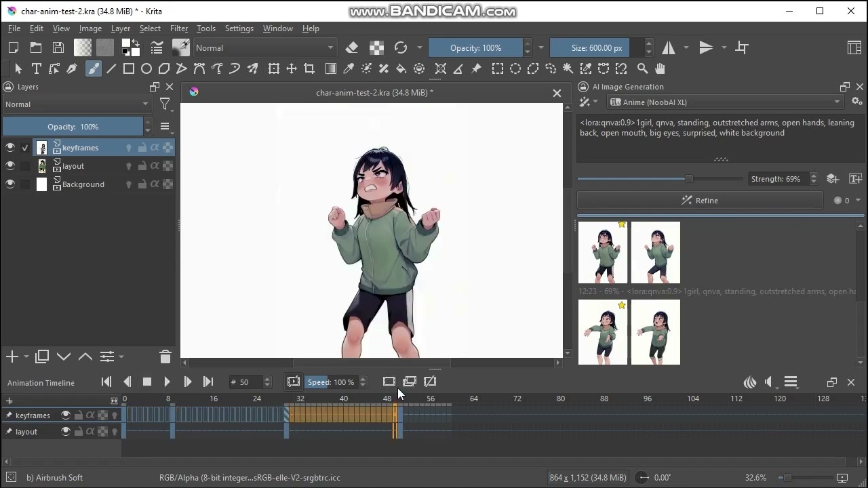
Task: Toggle wrap around mode icon
Action: point(742,47)
